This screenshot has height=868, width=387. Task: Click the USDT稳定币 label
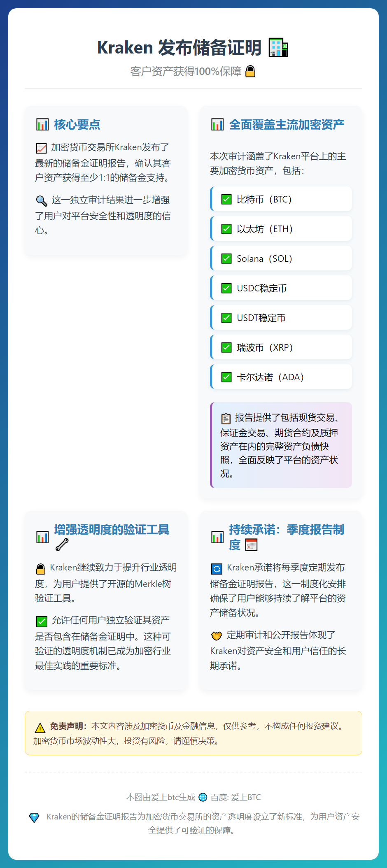point(261,318)
